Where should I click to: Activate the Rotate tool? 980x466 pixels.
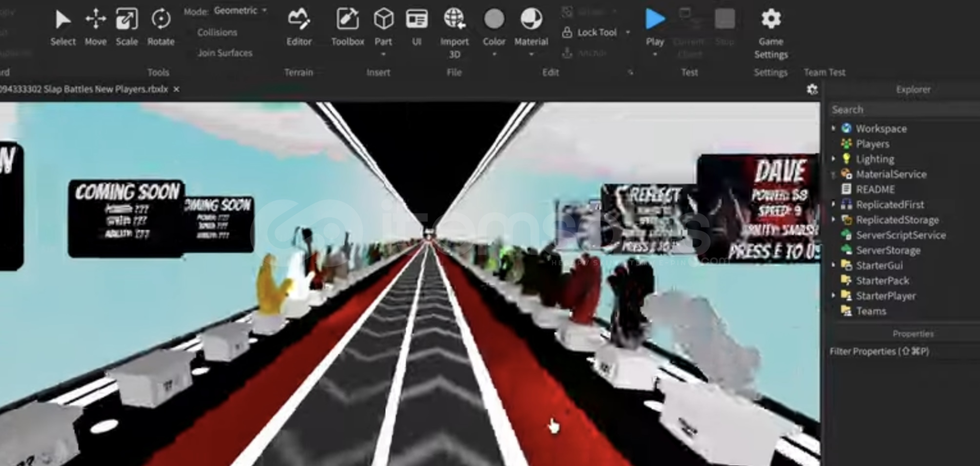click(161, 28)
